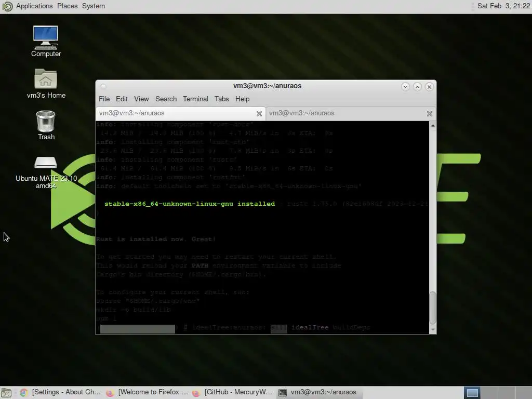Screen dimensions: 532x399
Task: Open the terminal Edit menu
Action: [x=122, y=99]
